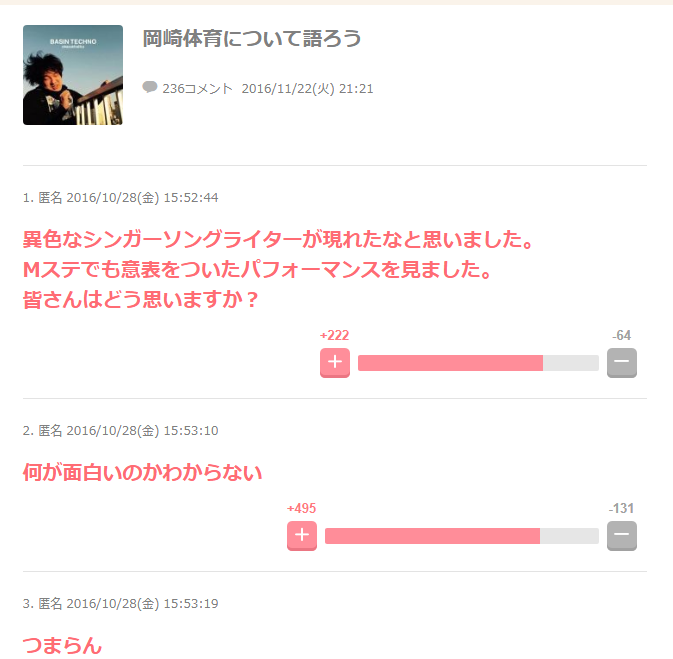The image size is (673, 659).
Task: Click the vote ratio bar of comment 1
Action: pos(478,363)
